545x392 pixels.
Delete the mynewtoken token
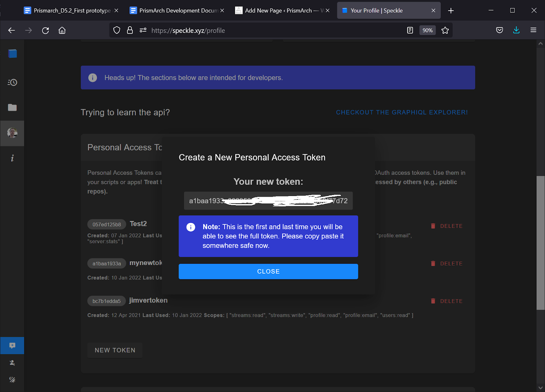coord(447,263)
